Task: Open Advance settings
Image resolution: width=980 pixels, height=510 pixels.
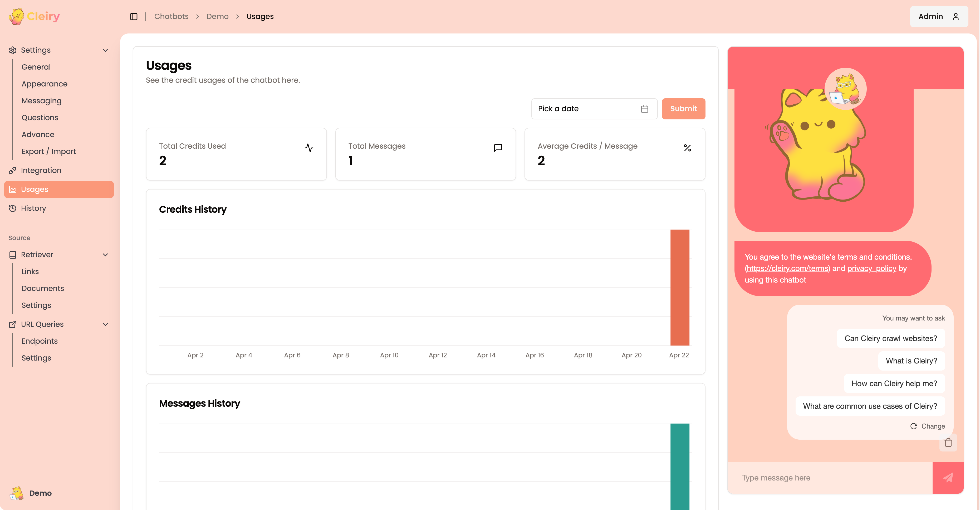Action: point(38,134)
